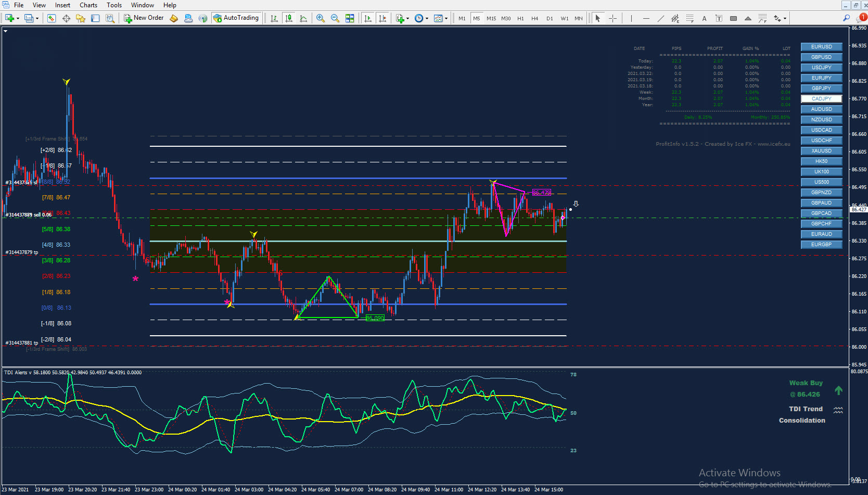Image resolution: width=868 pixels, height=495 pixels.
Task: Click the New Order button
Action: tap(144, 18)
